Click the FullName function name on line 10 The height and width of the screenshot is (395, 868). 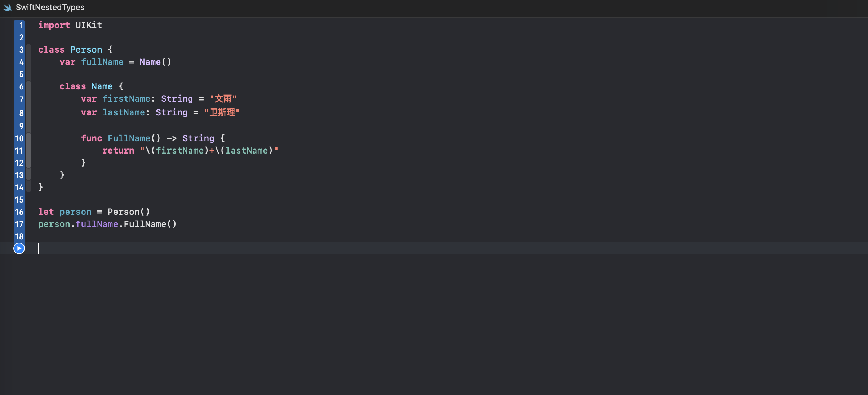tap(129, 138)
